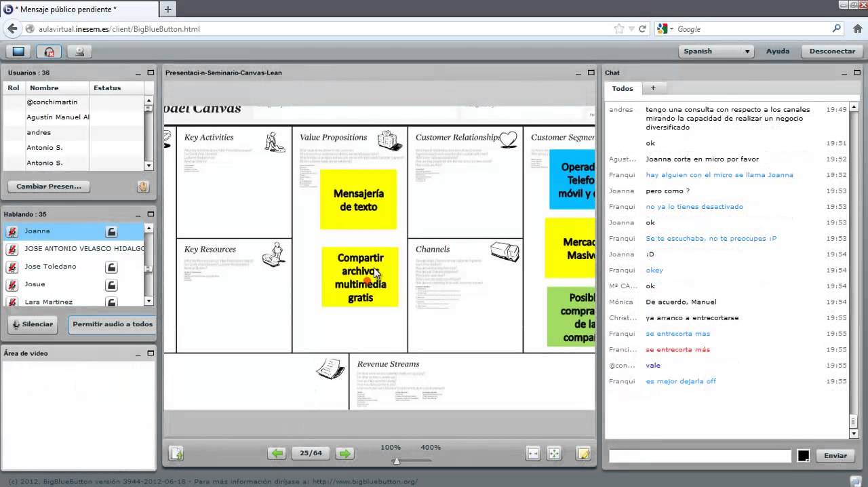Image resolution: width=868 pixels, height=487 pixels.
Task: Open new chat tab with plus sign
Action: point(653,88)
